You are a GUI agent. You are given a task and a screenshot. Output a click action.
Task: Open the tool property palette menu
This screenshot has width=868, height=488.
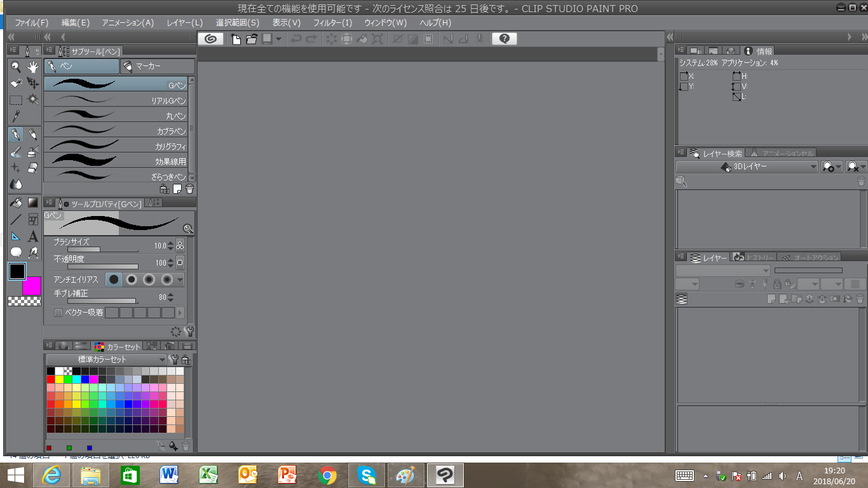(49, 203)
